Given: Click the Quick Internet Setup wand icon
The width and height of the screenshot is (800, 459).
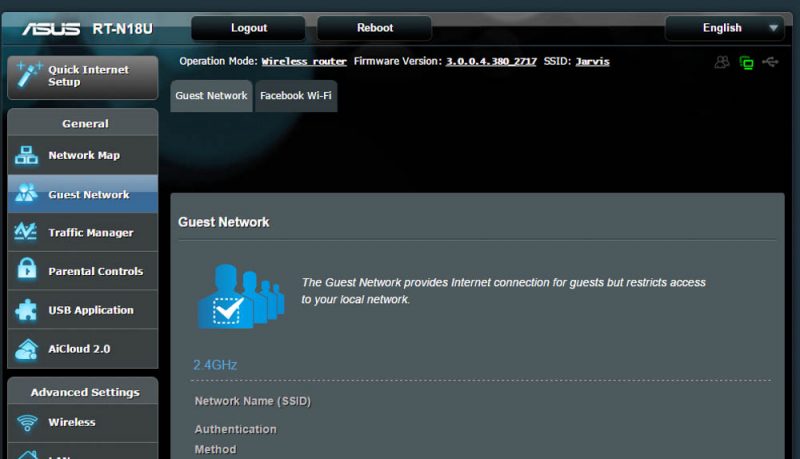Looking at the screenshot, I should pos(28,74).
